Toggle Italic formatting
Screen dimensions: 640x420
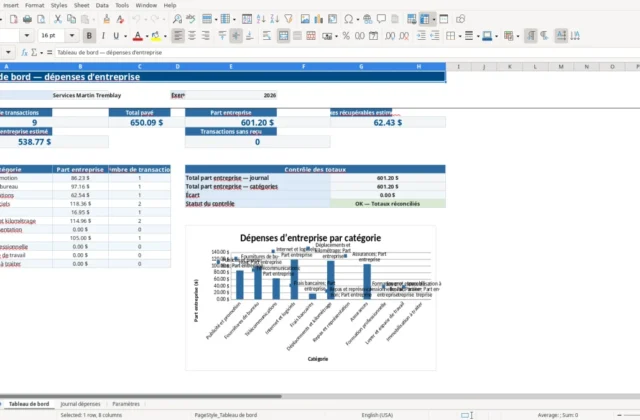click(x=103, y=36)
